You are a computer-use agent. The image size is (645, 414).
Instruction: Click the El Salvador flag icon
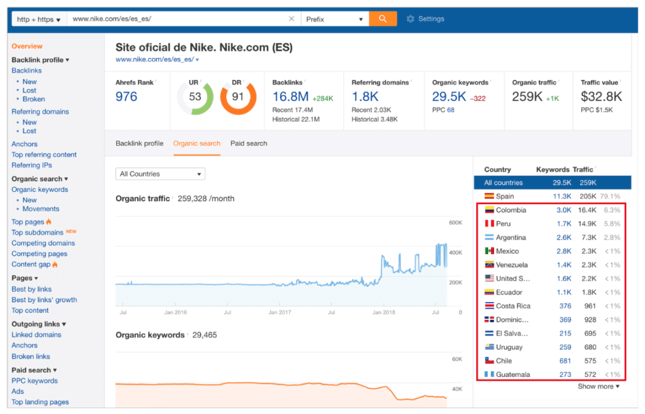(x=489, y=333)
